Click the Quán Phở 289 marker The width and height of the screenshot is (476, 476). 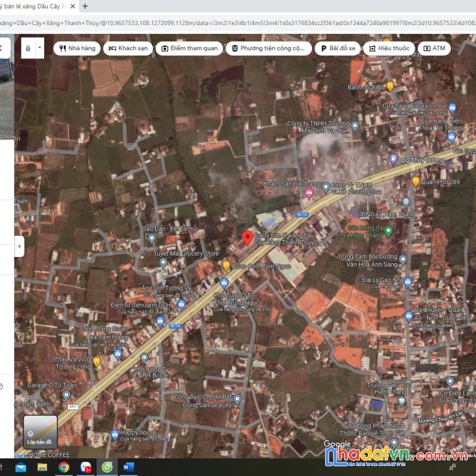(x=415, y=182)
